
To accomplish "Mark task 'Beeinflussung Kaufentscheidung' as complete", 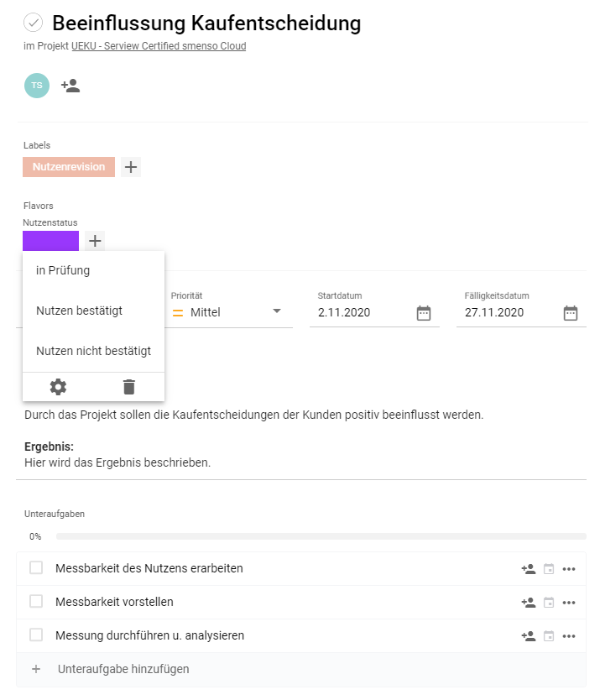I will 34,23.
